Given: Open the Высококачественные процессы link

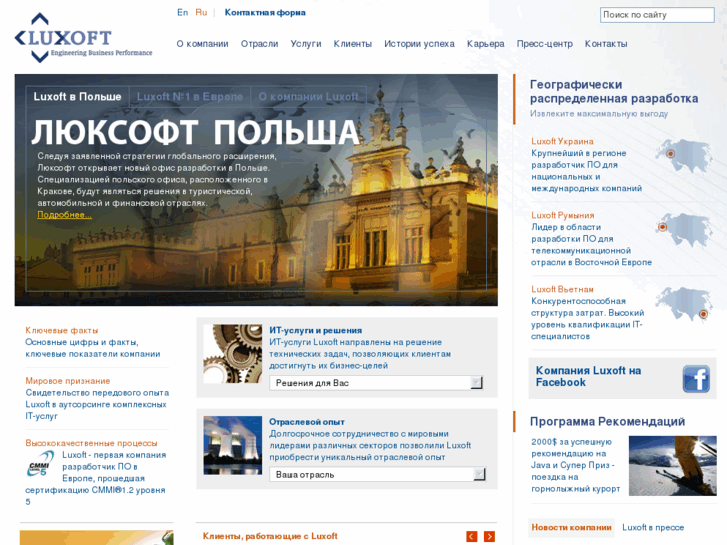Looking at the screenshot, I should [x=91, y=443].
